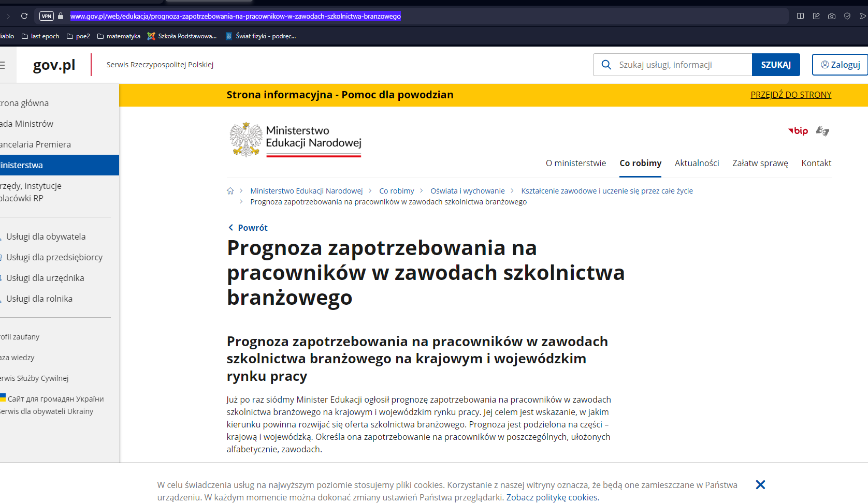The height and width of the screenshot is (503, 868).
Task: Toggle the VPN badge in address bar
Action: click(x=47, y=16)
